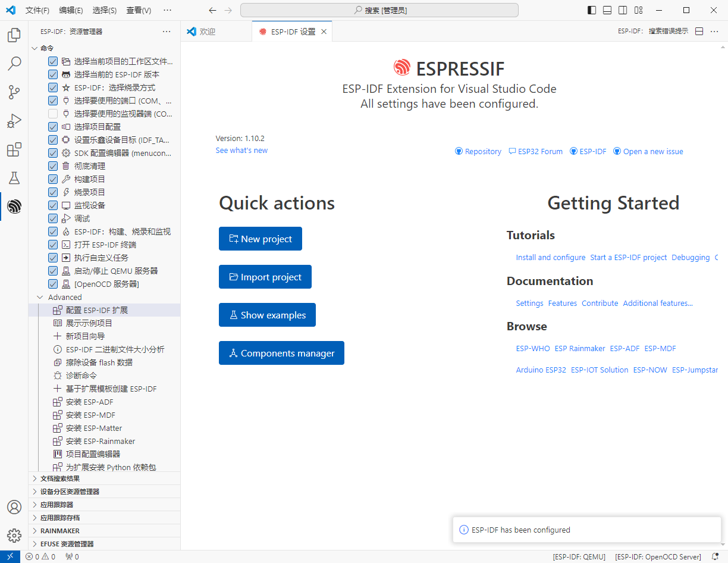The height and width of the screenshot is (563, 728).
Task: Toggle checkbox for 选择当前的 ESP-IDF 版本
Action: 53,74
